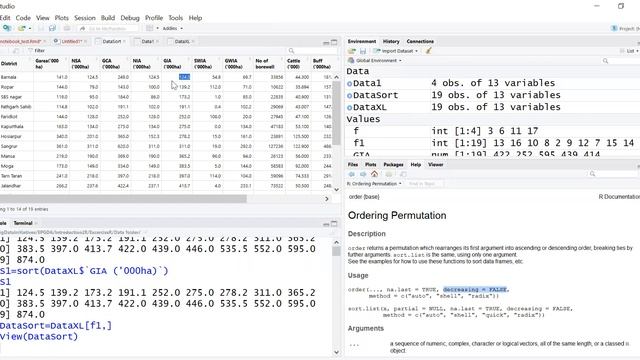The image size is (640, 360).
Task: Click the data viewer vertical scrollbar
Action: (336, 113)
